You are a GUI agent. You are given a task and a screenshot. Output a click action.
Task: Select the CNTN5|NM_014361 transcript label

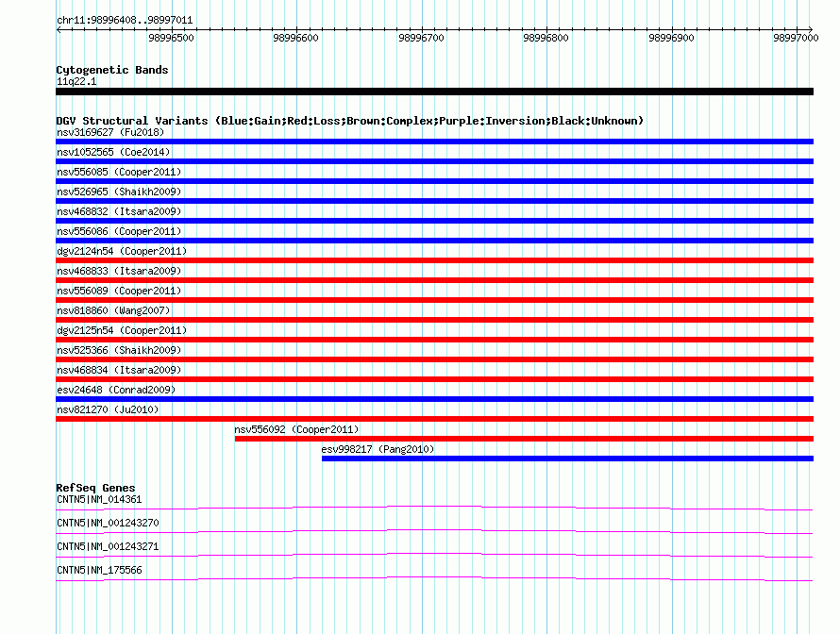tap(99, 500)
